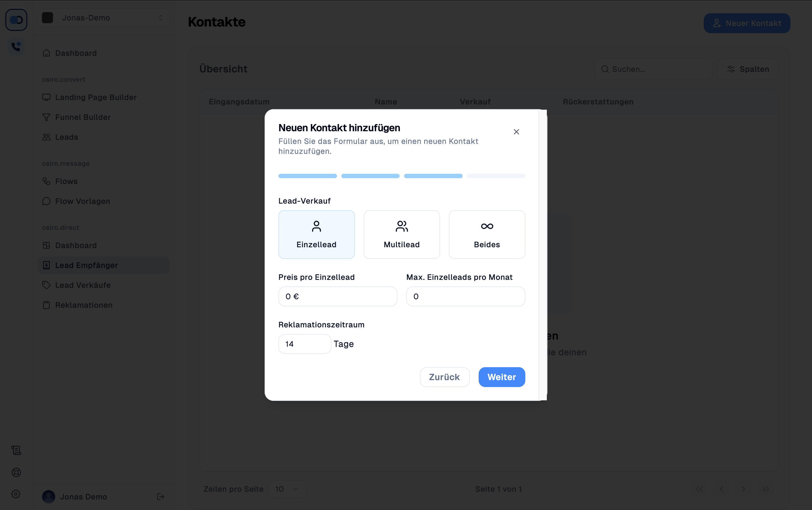The image size is (812, 510).
Task: Click the osiro toggle logo icon
Action: pyautogui.click(x=16, y=20)
